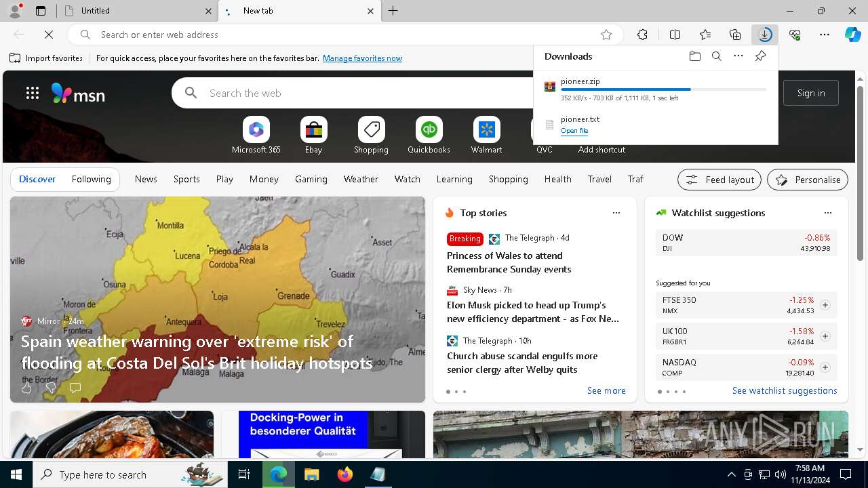Open Quickbooks shortcut
The width and height of the screenshot is (868, 488).
coord(429,135)
